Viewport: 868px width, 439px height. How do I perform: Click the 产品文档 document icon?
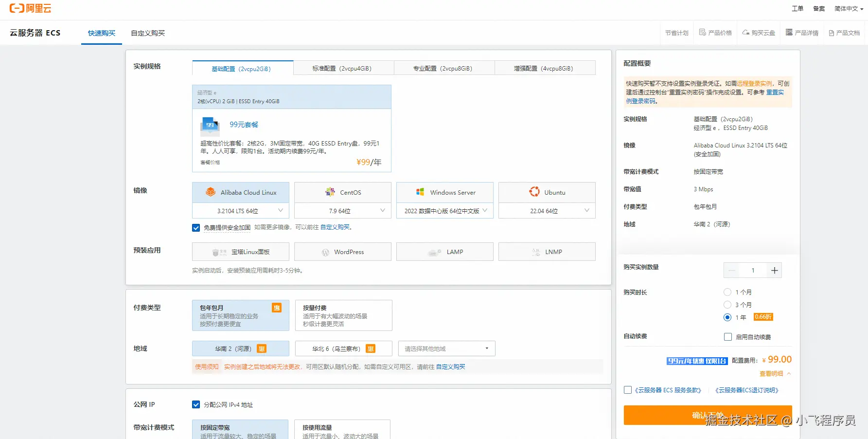click(x=832, y=33)
